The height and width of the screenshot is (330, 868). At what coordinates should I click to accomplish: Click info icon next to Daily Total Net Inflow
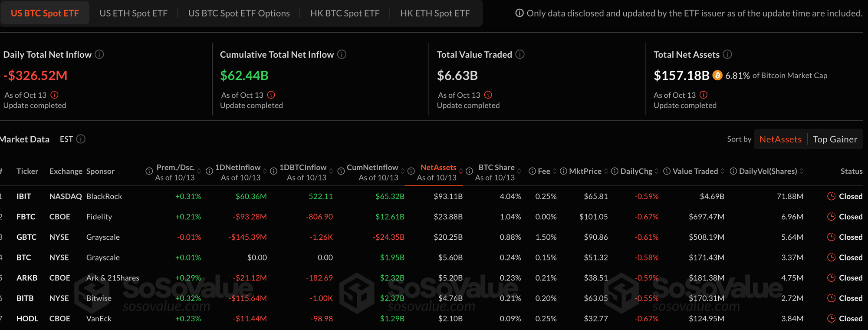tap(99, 54)
